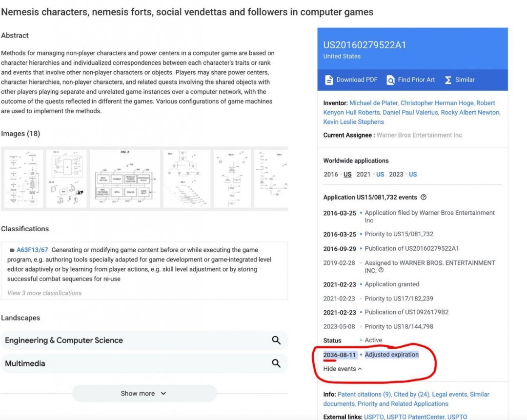Open the A63F13/67 classification link
The height and width of the screenshot is (420, 527).
click(32, 250)
